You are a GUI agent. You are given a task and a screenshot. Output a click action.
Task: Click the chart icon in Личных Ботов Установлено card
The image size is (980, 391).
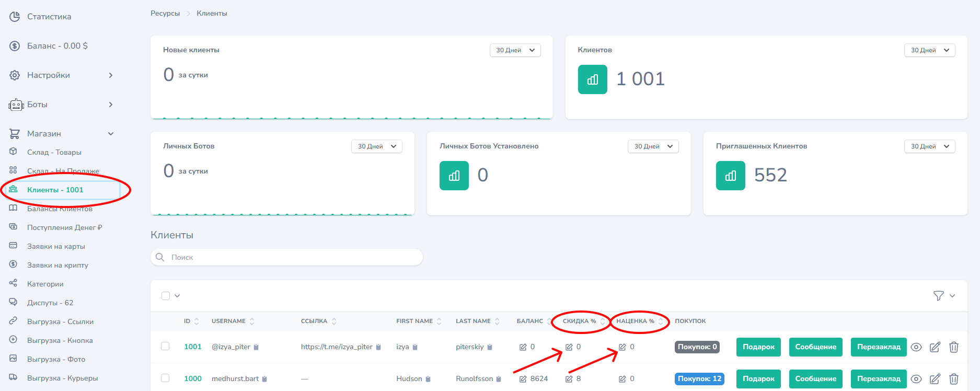454,176
